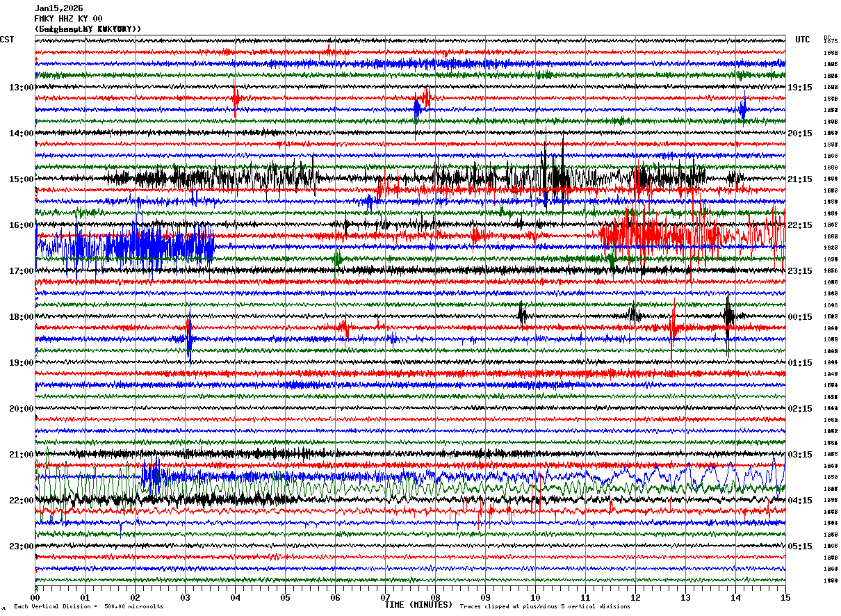Click minute tick 08 on the bottom axis

(x=435, y=597)
